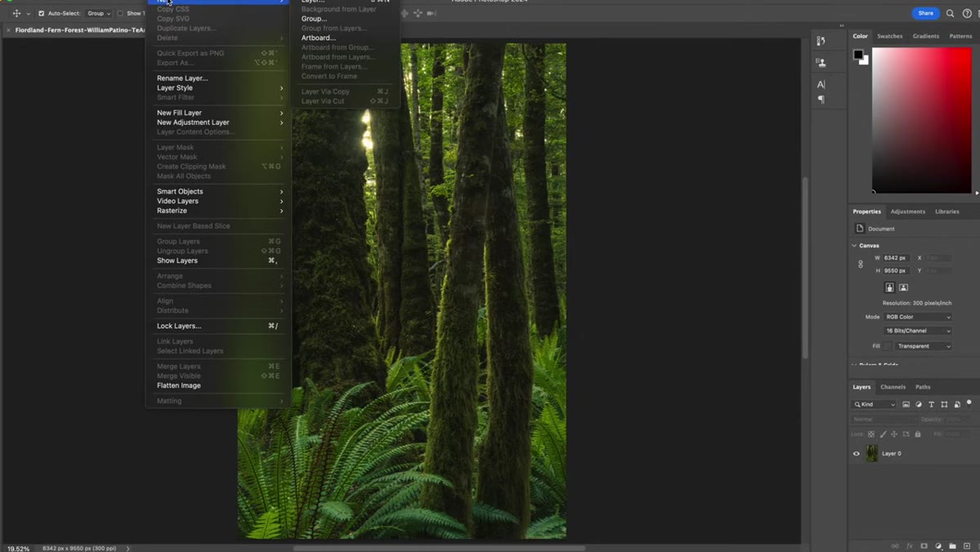The height and width of the screenshot is (552, 980).
Task: Filter layers by adjustment layers icon
Action: click(919, 404)
